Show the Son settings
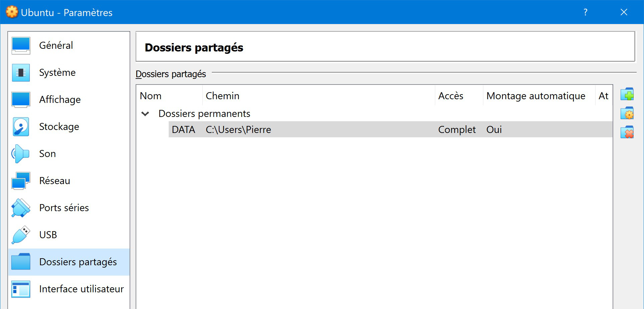The width and height of the screenshot is (644, 309). (x=69, y=154)
